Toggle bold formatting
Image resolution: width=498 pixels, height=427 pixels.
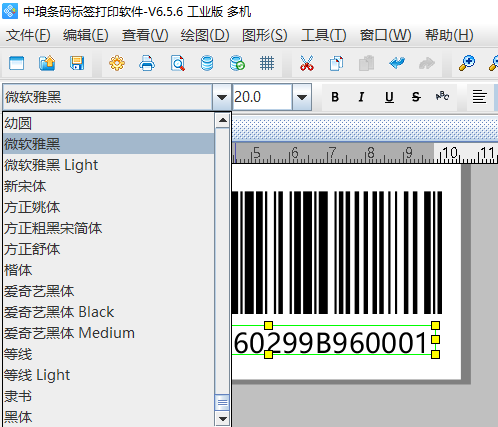[335, 97]
